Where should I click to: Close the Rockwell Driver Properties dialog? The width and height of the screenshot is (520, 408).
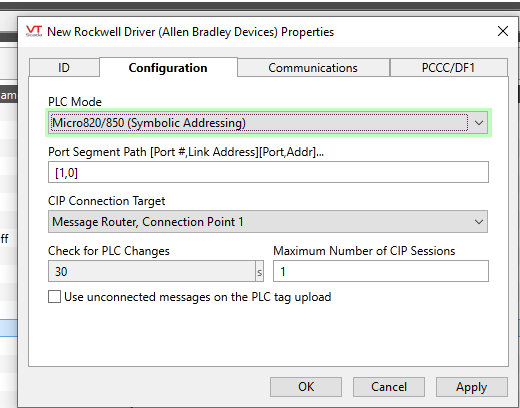pos(503,31)
